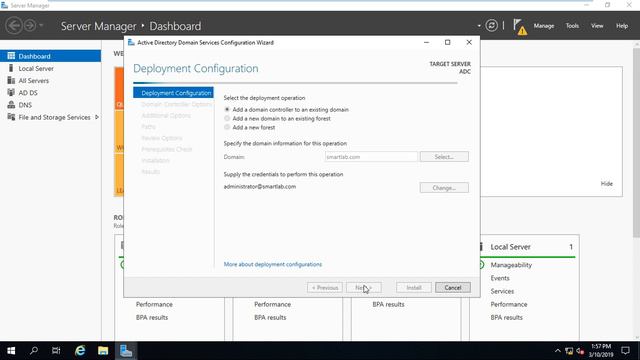Click the Select... domain button
This screenshot has width=640, height=360.
(444, 157)
